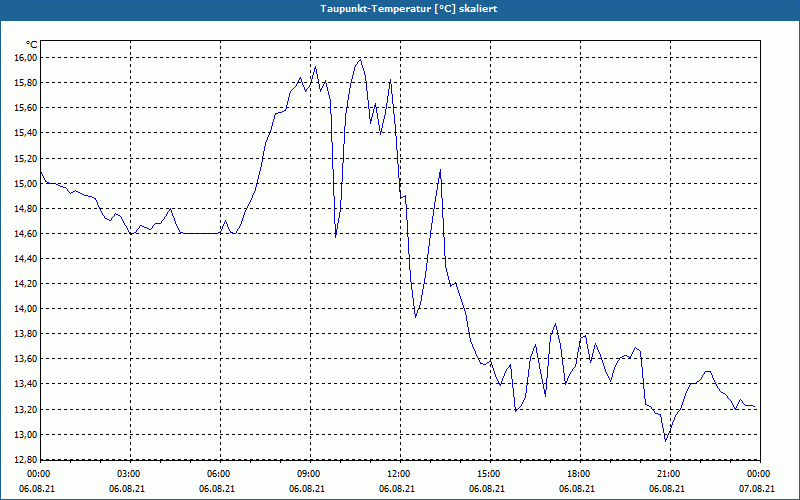800x500 pixels.
Task: Select the 13,20 y-axis value
Action: click(28, 410)
